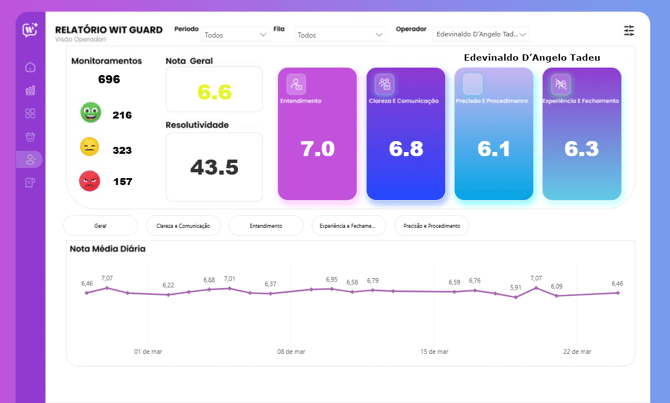Open the Home icon in sidebar
The height and width of the screenshot is (403, 670).
[x=30, y=67]
